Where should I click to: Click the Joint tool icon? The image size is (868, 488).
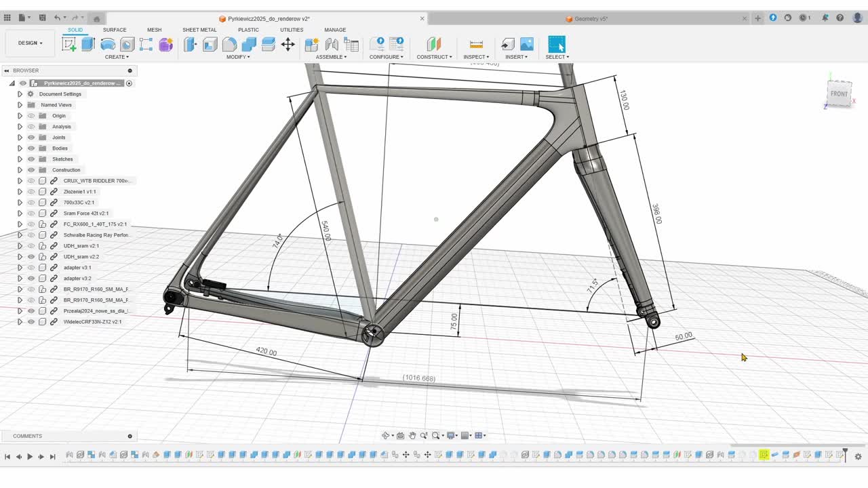click(332, 44)
